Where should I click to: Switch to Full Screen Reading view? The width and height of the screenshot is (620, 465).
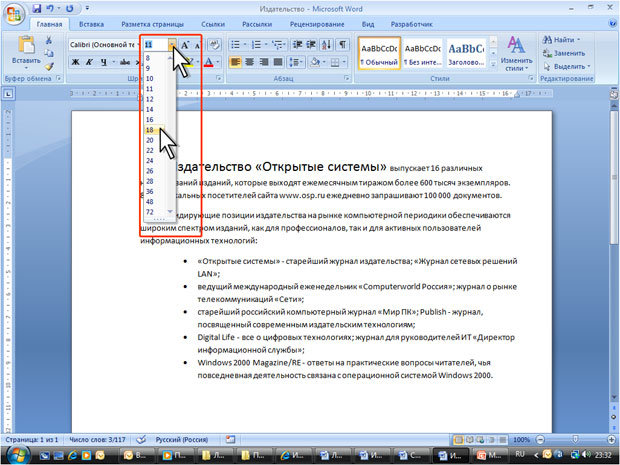(469, 440)
